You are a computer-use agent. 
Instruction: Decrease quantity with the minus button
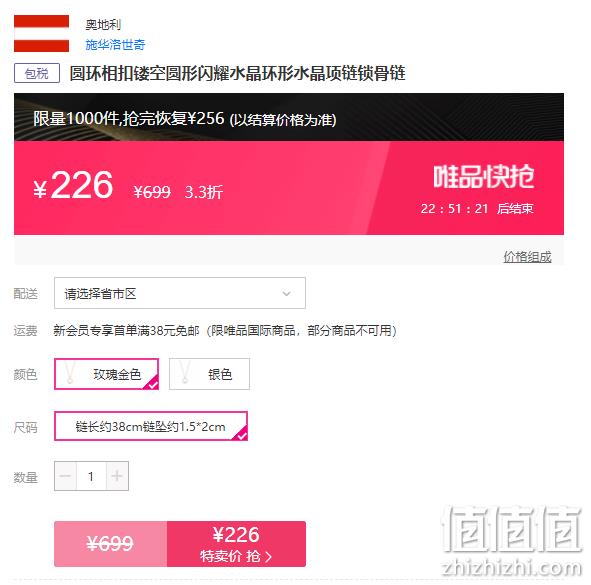(x=65, y=476)
